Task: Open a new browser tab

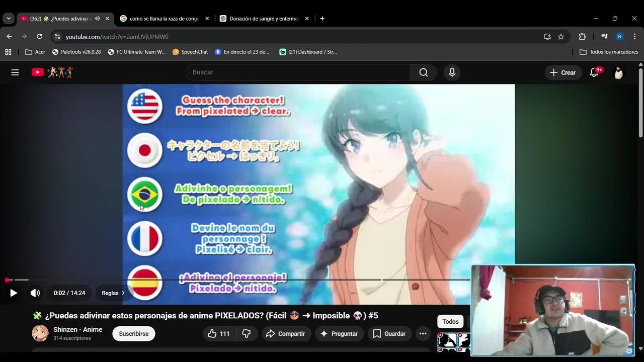Action: pyautogui.click(x=322, y=19)
